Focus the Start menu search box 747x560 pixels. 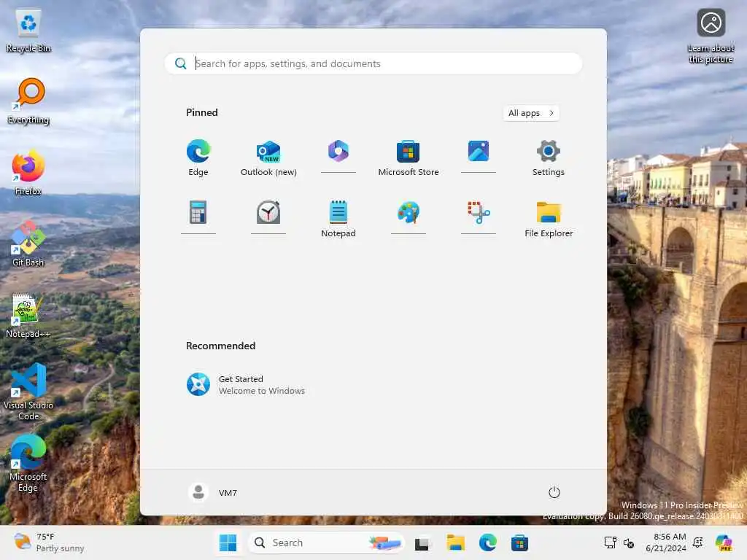tap(373, 63)
